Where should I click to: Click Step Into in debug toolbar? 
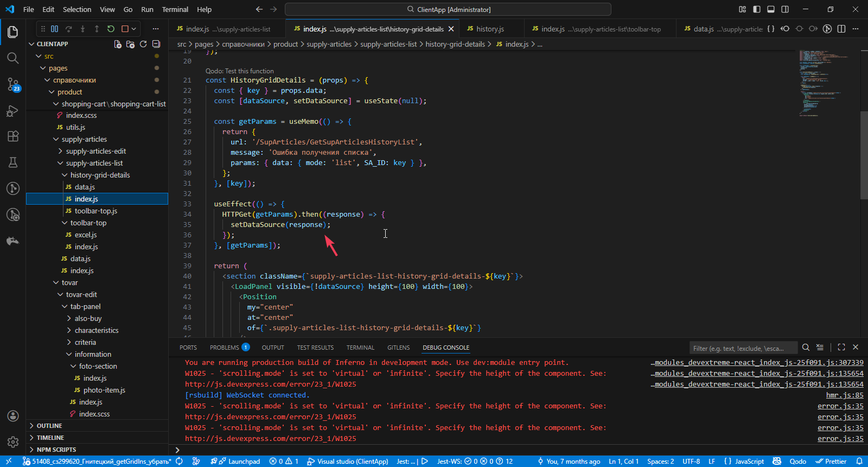click(x=83, y=29)
